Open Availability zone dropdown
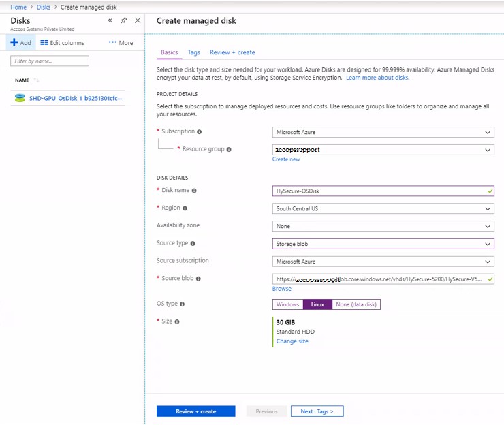 point(383,226)
